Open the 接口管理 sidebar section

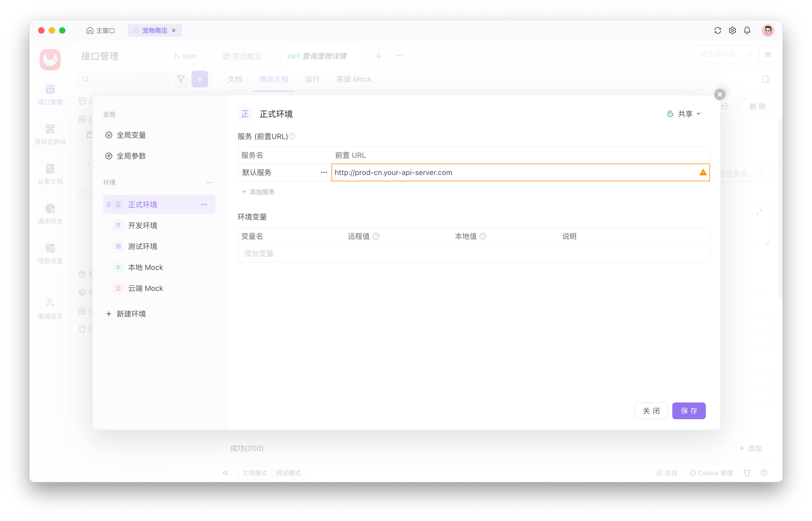(x=50, y=95)
